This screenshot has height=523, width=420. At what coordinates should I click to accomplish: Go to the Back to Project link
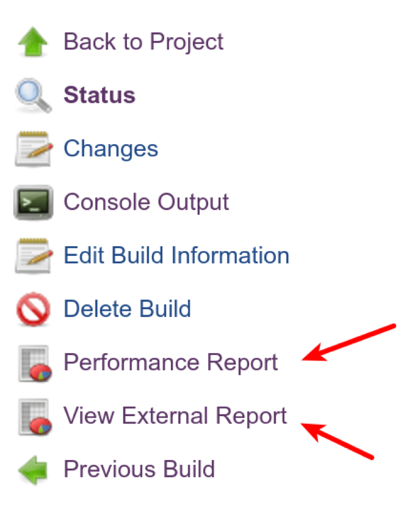click(143, 42)
